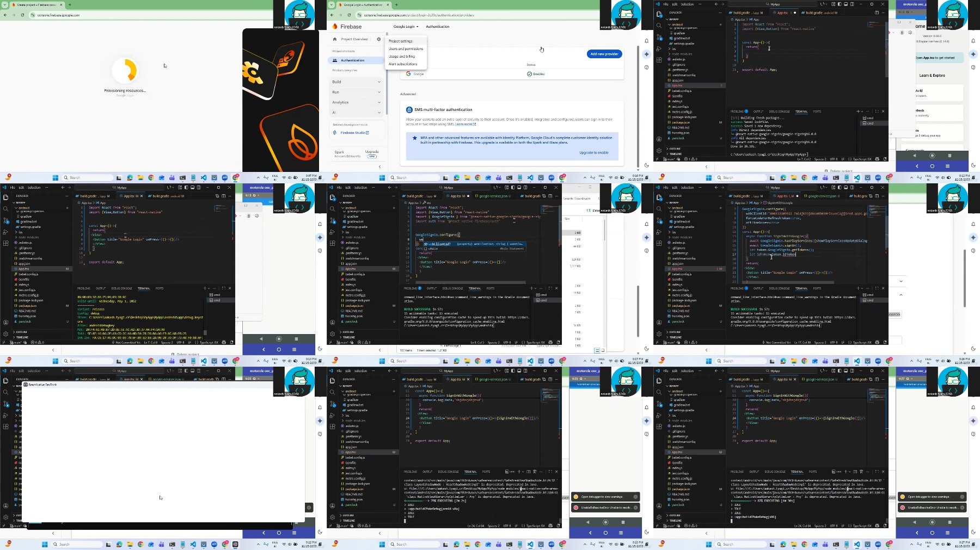
Task: Reload the "authentication/providers" browser page
Action: tap(349, 15)
